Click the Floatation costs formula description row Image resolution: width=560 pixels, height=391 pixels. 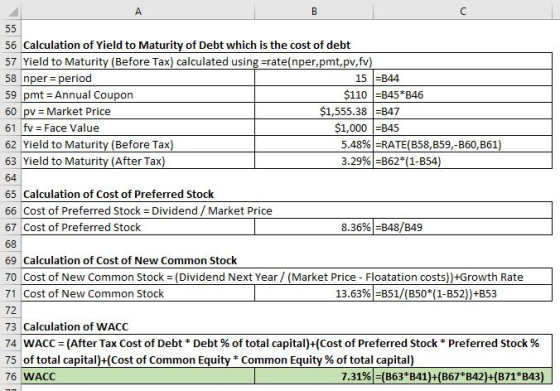tap(287, 277)
